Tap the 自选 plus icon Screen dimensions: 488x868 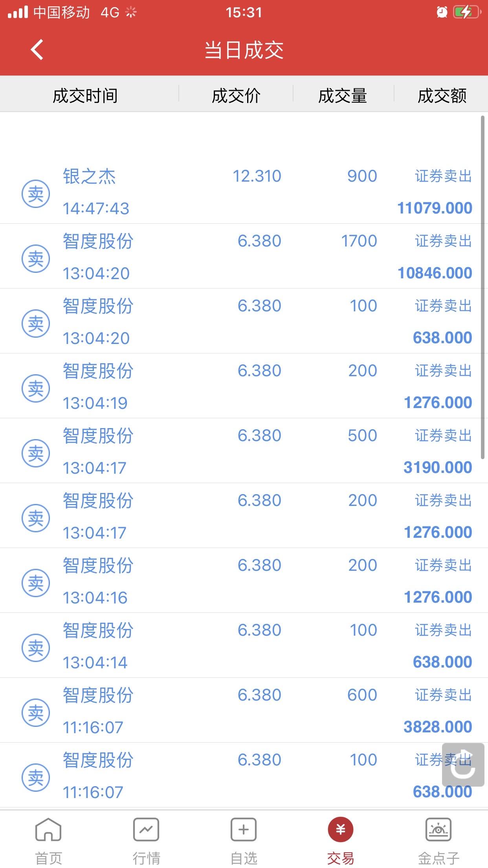[x=244, y=829]
